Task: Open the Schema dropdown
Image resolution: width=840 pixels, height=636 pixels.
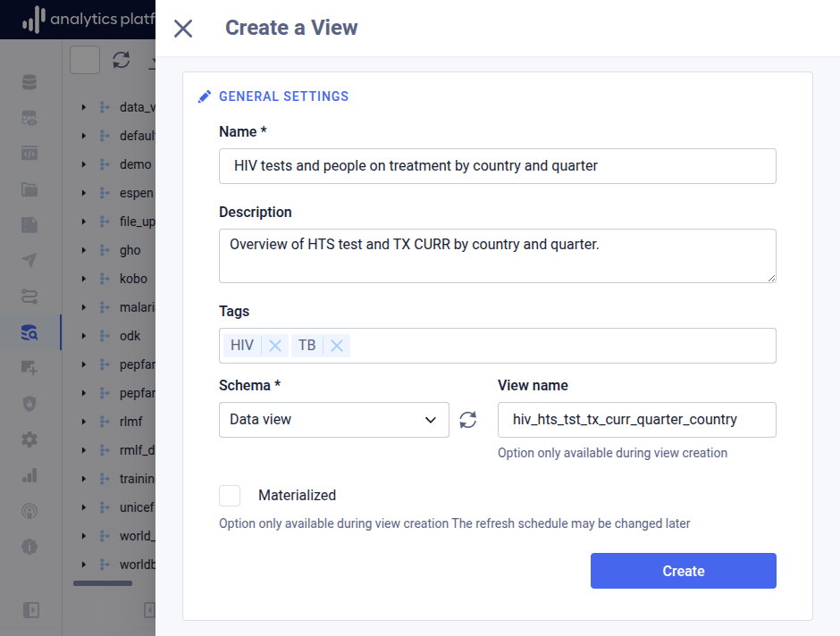Action: click(333, 420)
